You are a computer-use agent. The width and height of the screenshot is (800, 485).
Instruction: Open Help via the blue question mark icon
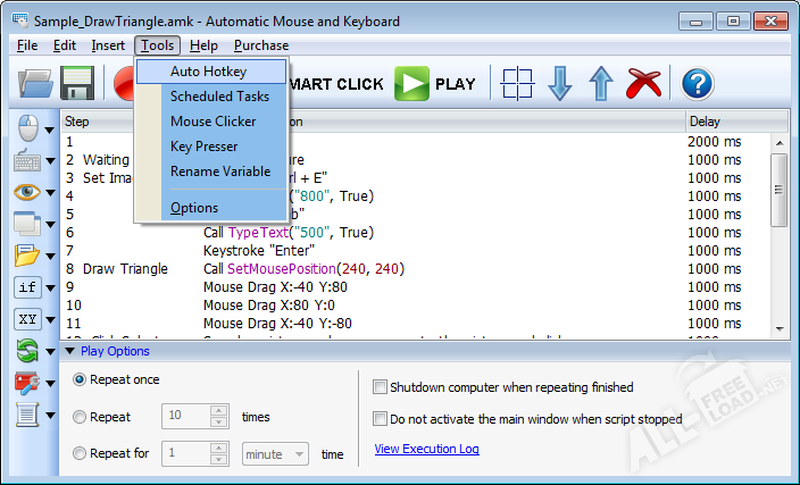click(697, 84)
